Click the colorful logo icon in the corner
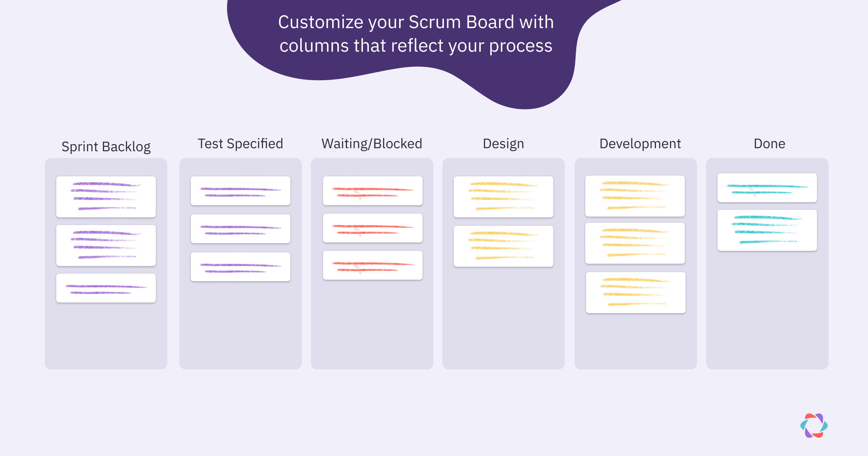 pos(814,426)
